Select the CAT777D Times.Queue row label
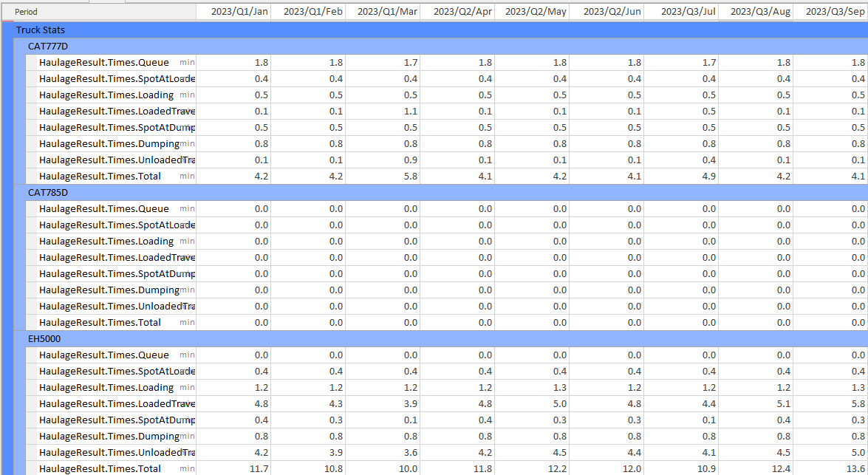This screenshot has height=475, width=868. [x=104, y=63]
